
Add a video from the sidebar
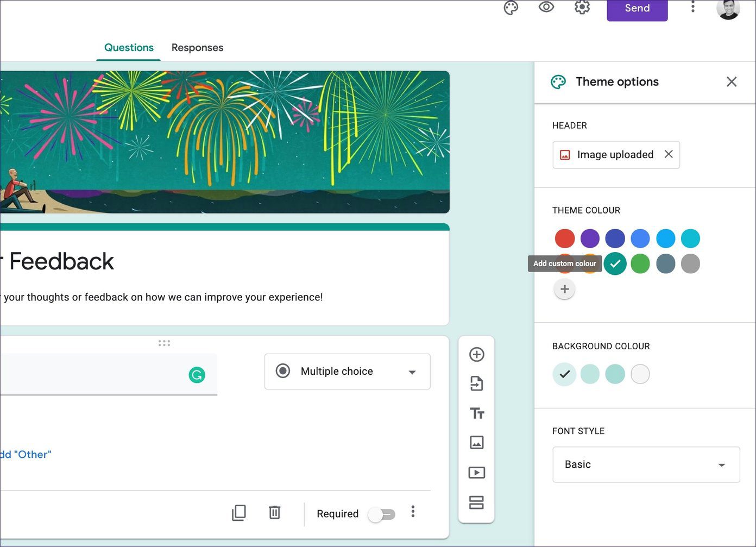[476, 472]
